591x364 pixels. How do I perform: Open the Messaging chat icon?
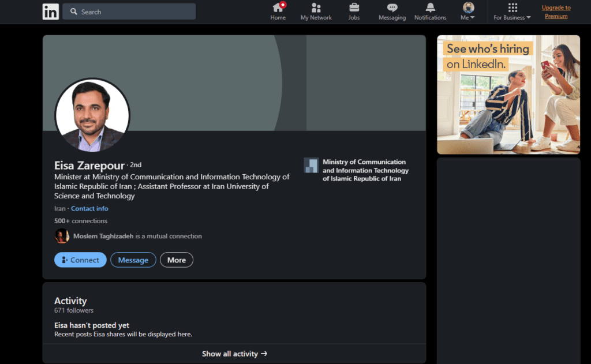pyautogui.click(x=392, y=8)
